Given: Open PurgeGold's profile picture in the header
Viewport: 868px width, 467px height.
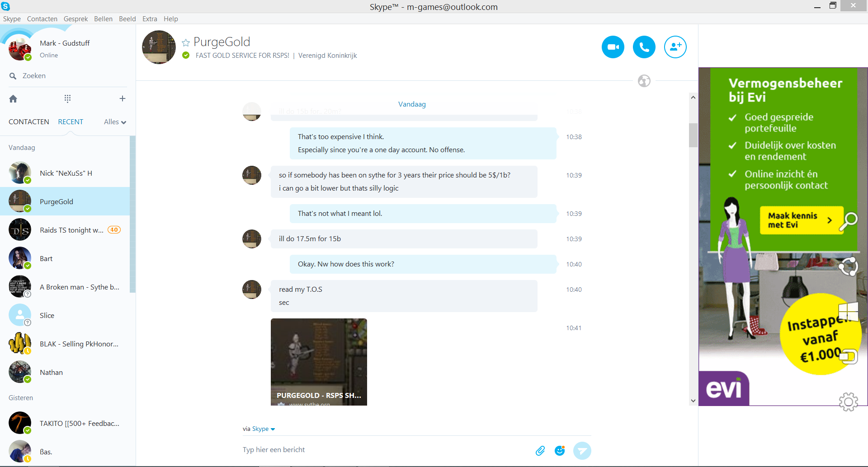Looking at the screenshot, I should pos(159,47).
